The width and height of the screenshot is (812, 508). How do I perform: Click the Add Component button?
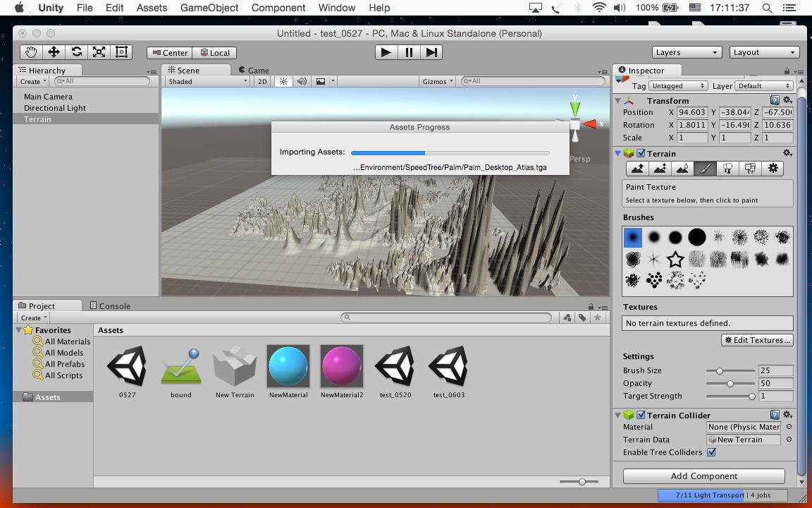tap(703, 476)
